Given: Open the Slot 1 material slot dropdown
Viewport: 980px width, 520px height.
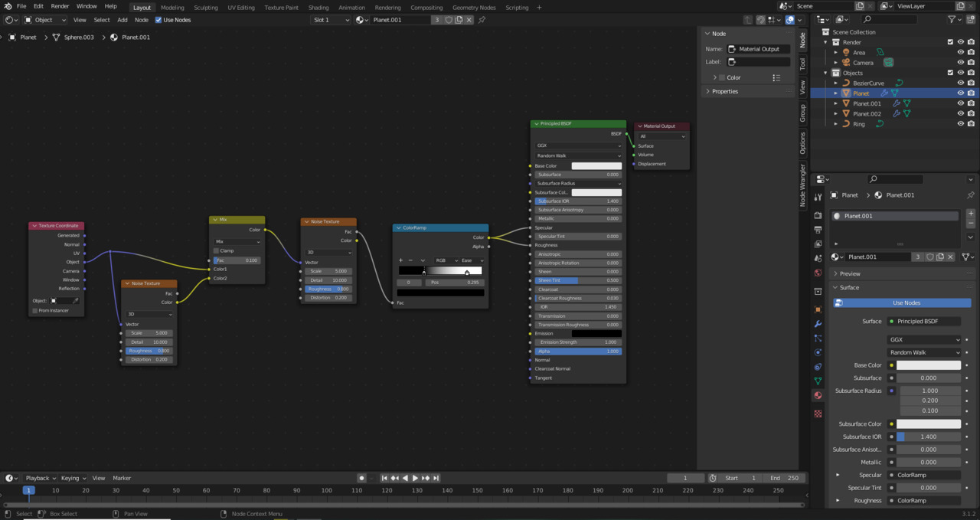Looking at the screenshot, I should pyautogui.click(x=331, y=20).
